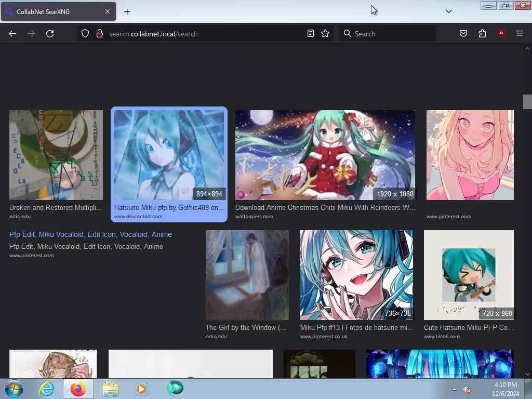Open Windows Media Player taskbar icon

[x=142, y=389]
